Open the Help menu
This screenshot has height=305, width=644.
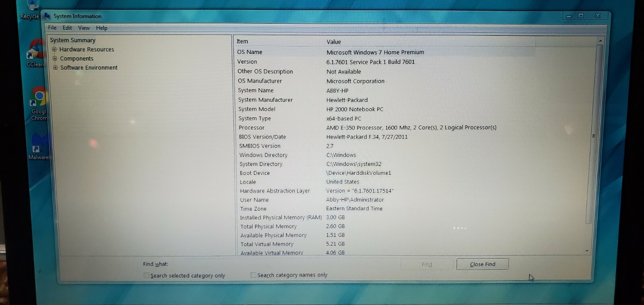(101, 28)
